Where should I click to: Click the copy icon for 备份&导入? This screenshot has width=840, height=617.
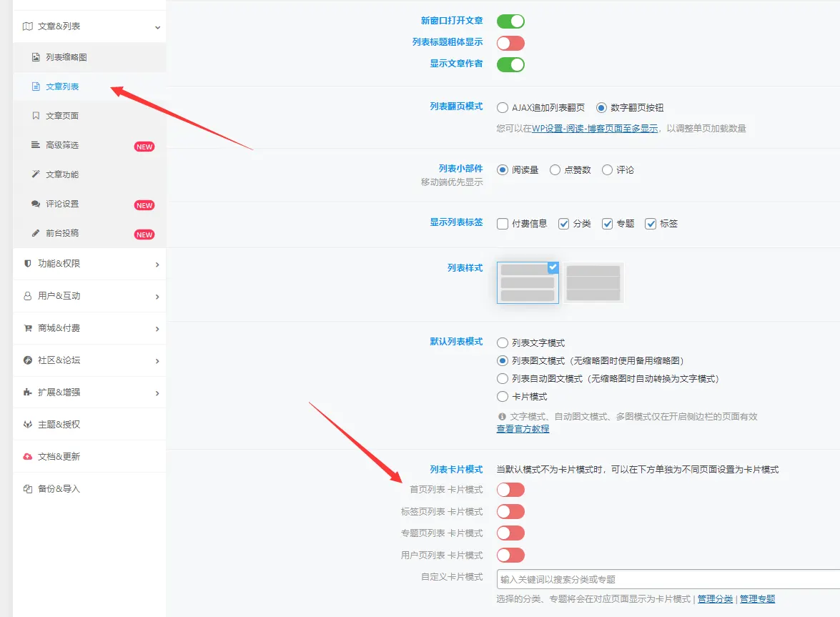pyautogui.click(x=28, y=488)
